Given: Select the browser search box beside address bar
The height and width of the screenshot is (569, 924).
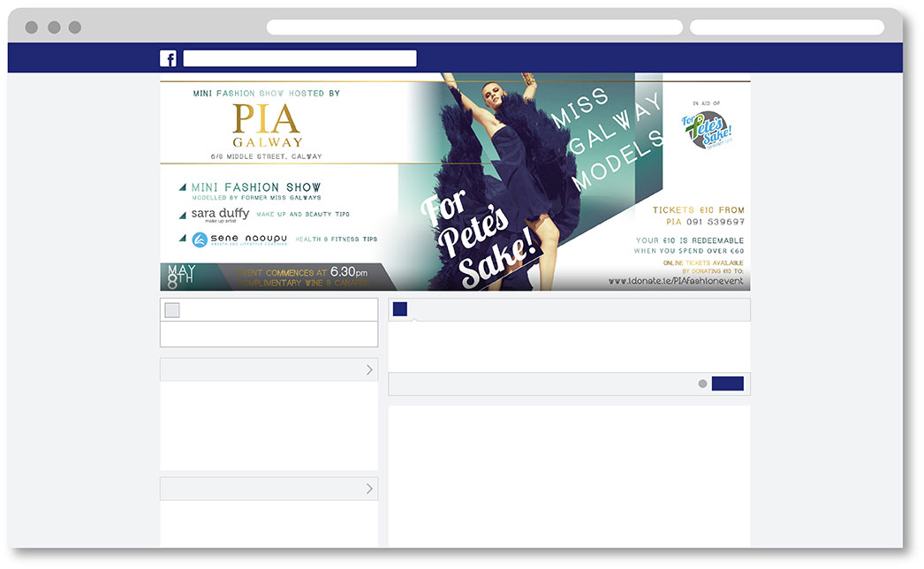Looking at the screenshot, I should (x=787, y=27).
